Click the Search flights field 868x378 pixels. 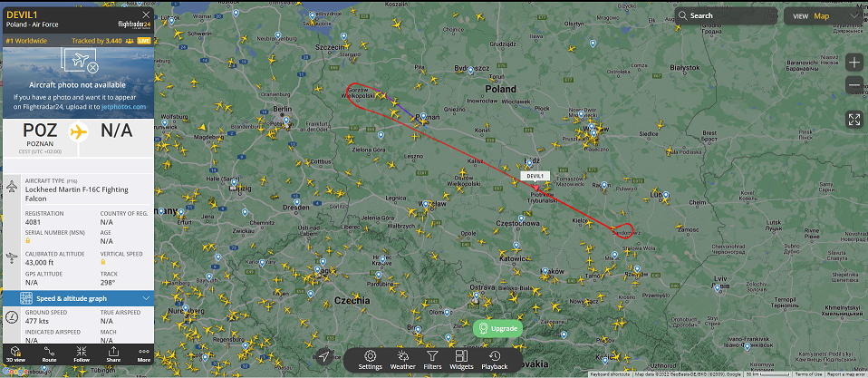(x=726, y=16)
